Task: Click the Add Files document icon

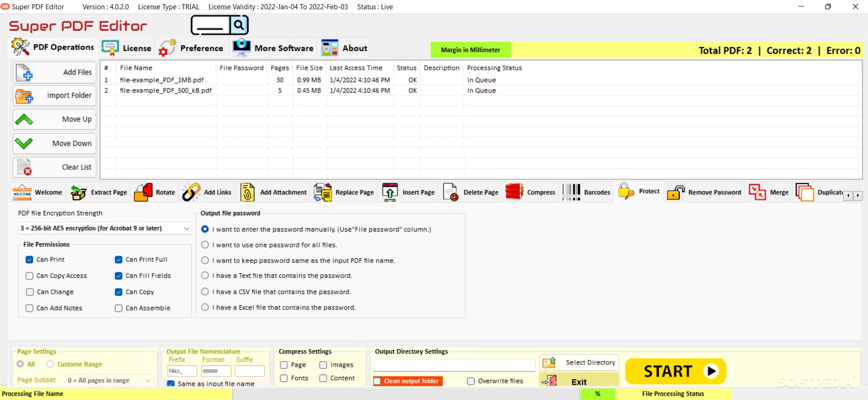Action: pos(24,73)
